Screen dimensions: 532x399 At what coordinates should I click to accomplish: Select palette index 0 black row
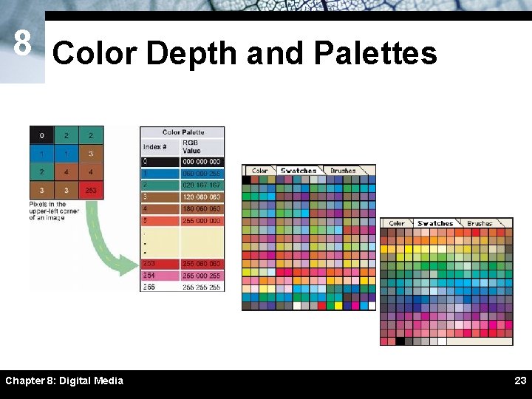click(183, 162)
